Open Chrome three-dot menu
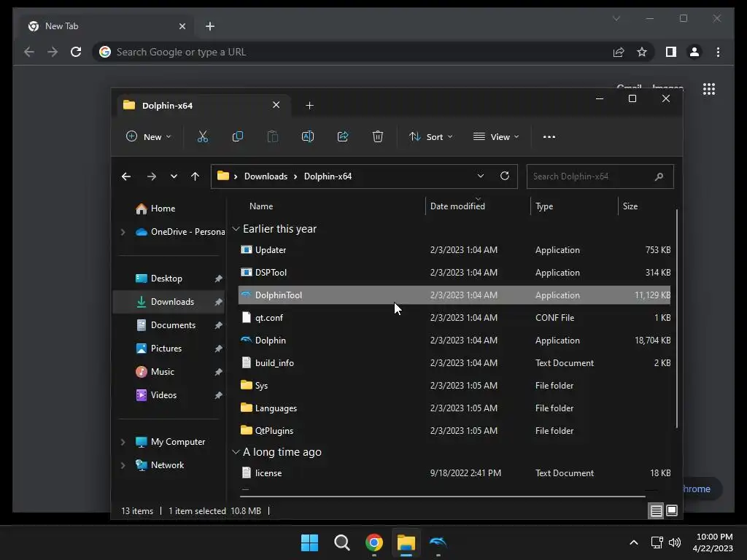Image resolution: width=747 pixels, height=560 pixels. (718, 52)
